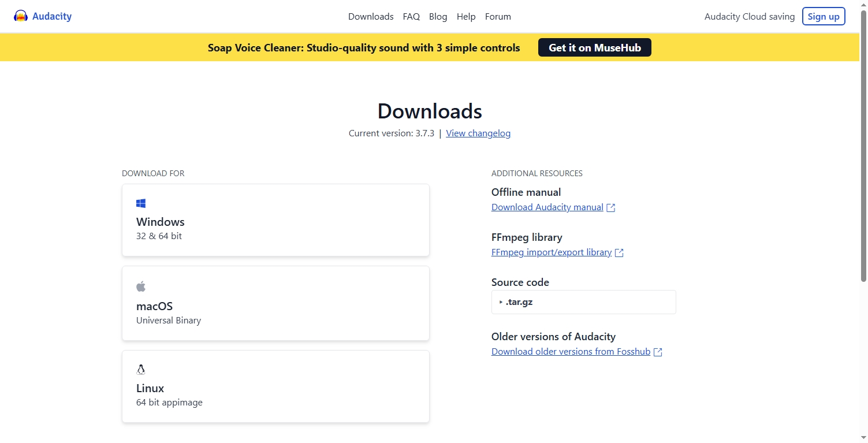Click the page vertical scrollbar thumb
The height and width of the screenshot is (443, 868).
[863, 146]
